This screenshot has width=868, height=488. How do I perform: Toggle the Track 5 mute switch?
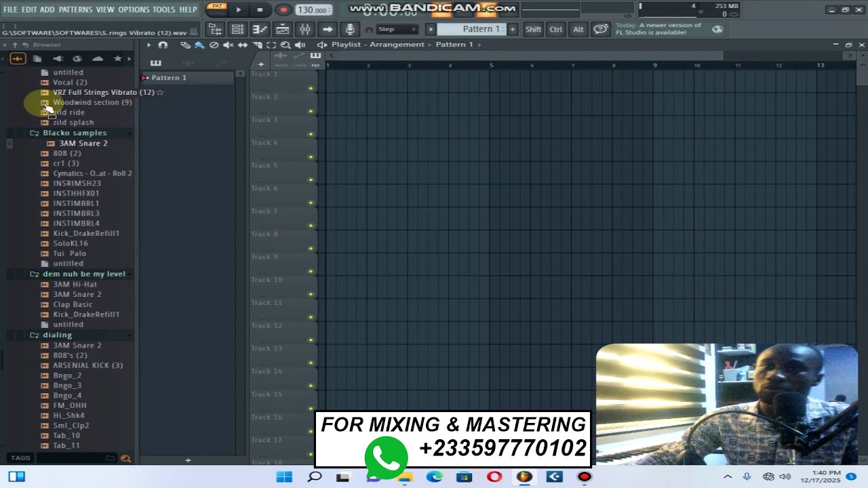point(311,180)
